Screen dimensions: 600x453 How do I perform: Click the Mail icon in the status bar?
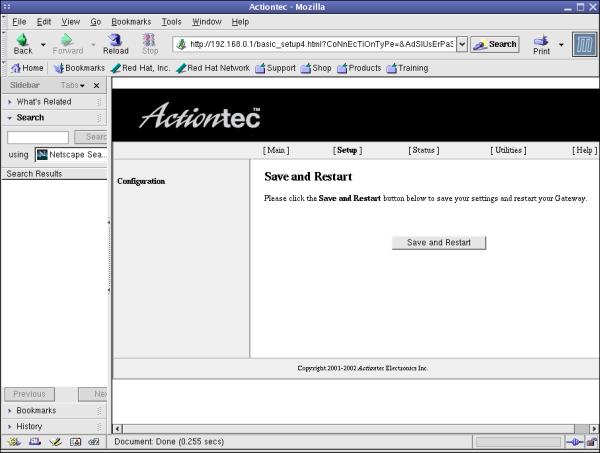coord(35,442)
